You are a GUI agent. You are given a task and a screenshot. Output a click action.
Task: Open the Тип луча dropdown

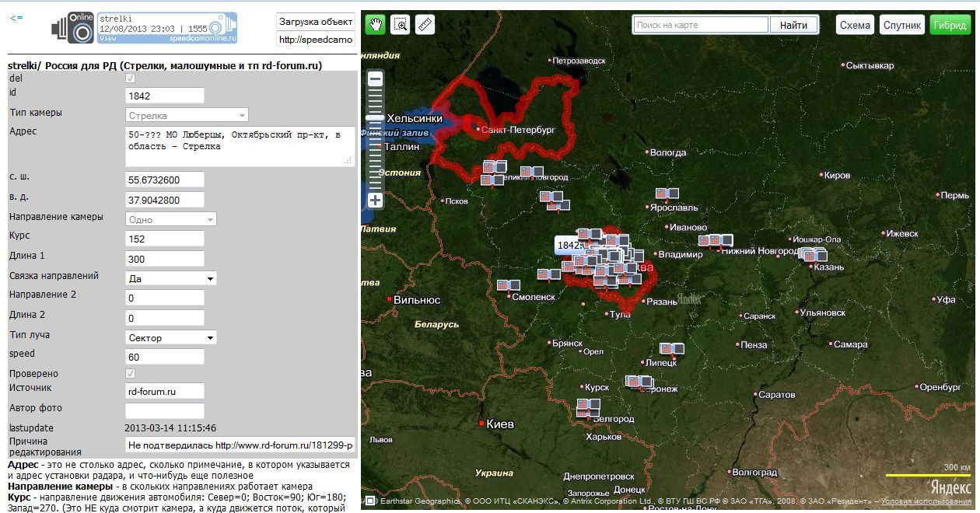(171, 338)
